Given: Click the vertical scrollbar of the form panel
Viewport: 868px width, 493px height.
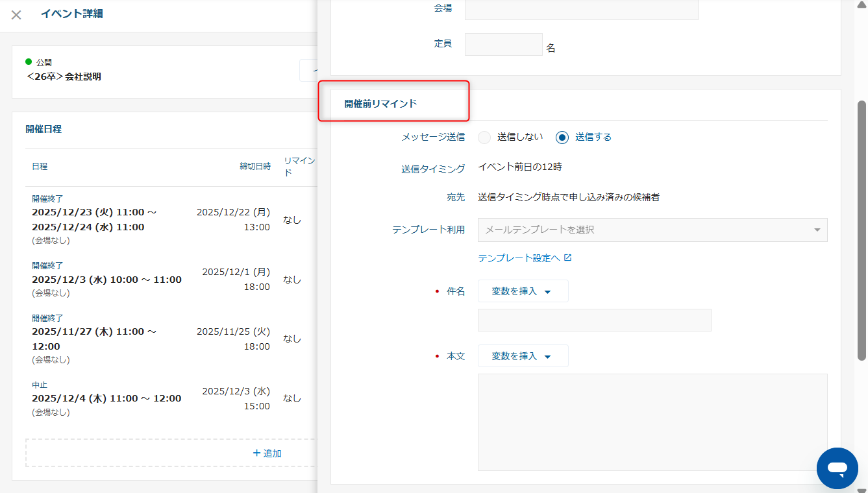Looking at the screenshot, I should [x=862, y=227].
